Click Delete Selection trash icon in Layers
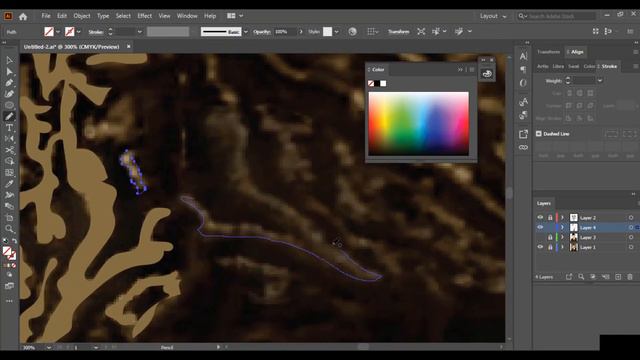 (x=630, y=277)
